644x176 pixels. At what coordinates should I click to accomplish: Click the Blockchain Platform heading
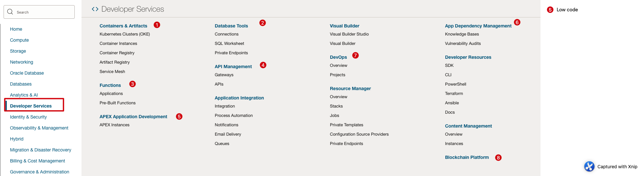tap(467, 157)
